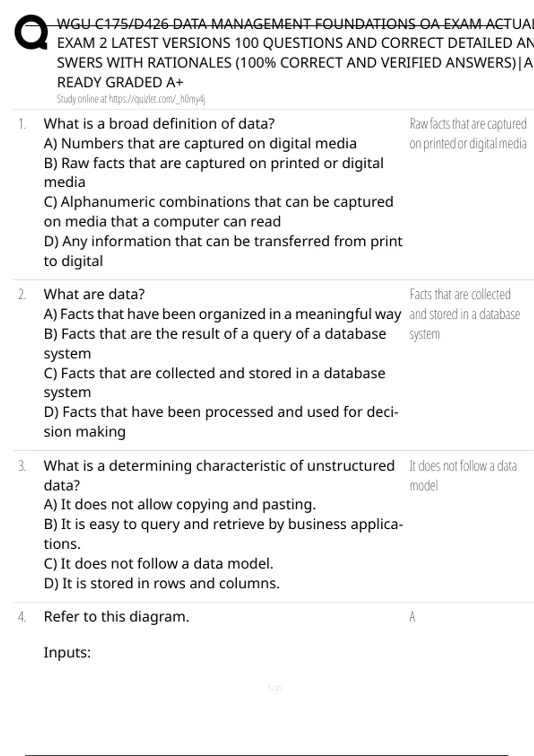Screen dimensions: 534x756
Task: Click answer 'Facts that are collected and stored'
Action: click(464, 314)
